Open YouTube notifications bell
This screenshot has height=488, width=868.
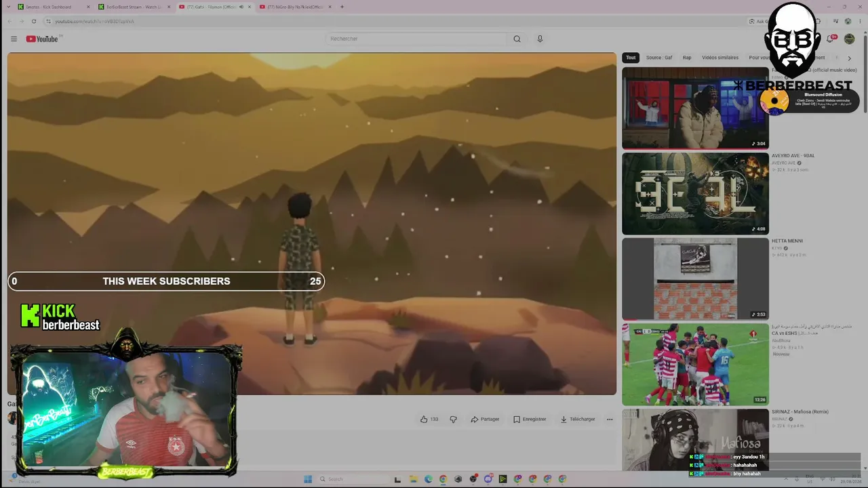coord(830,39)
